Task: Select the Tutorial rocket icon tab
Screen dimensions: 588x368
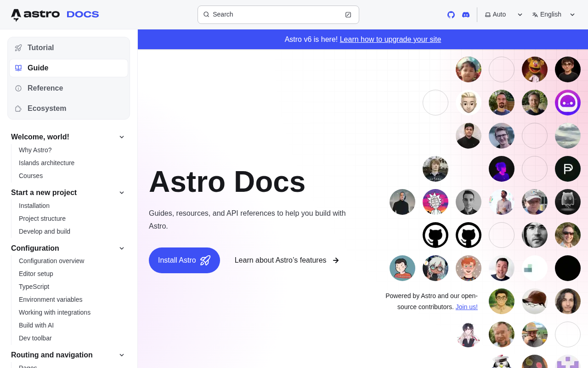Action: [18, 48]
